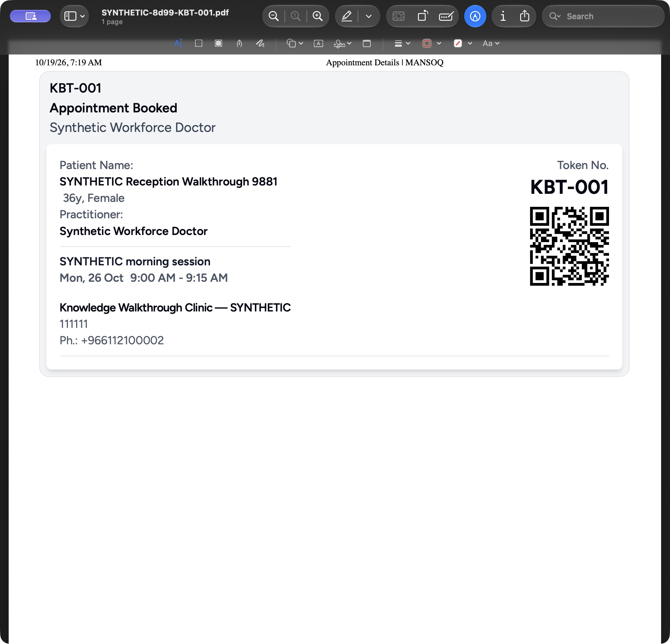Open the Shape Style line thickness menu
This screenshot has width=670, height=644.
point(402,43)
